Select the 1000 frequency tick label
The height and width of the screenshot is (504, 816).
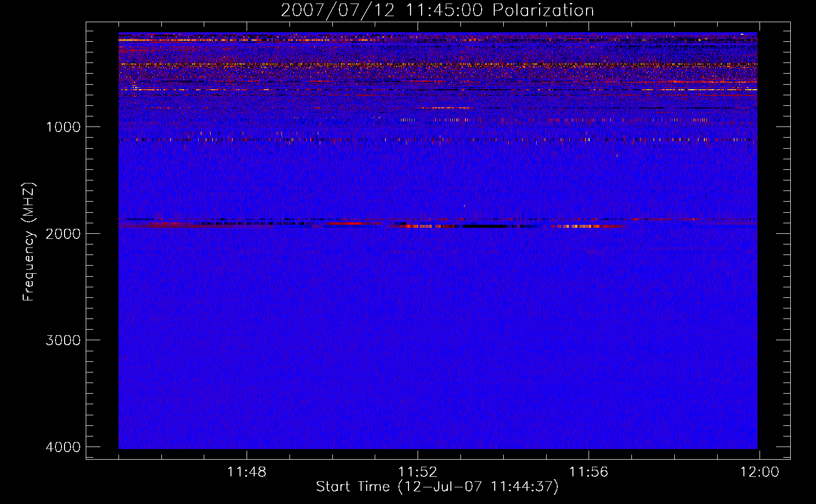[63, 127]
